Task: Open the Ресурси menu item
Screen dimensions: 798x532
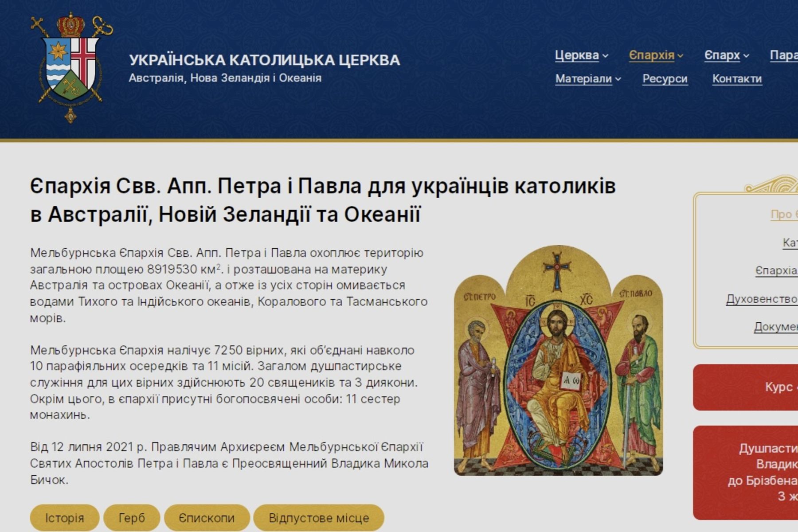Action: click(x=664, y=79)
